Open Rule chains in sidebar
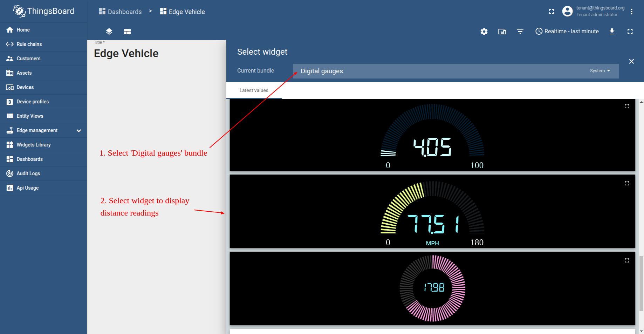 point(43,44)
